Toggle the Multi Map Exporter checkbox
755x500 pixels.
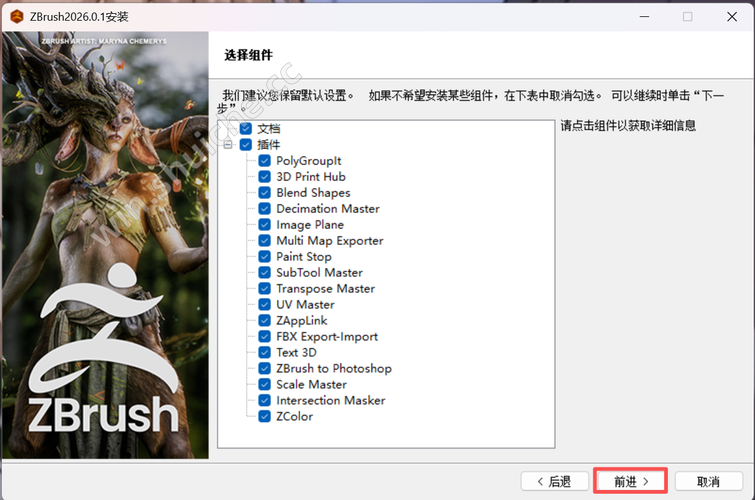pos(264,240)
